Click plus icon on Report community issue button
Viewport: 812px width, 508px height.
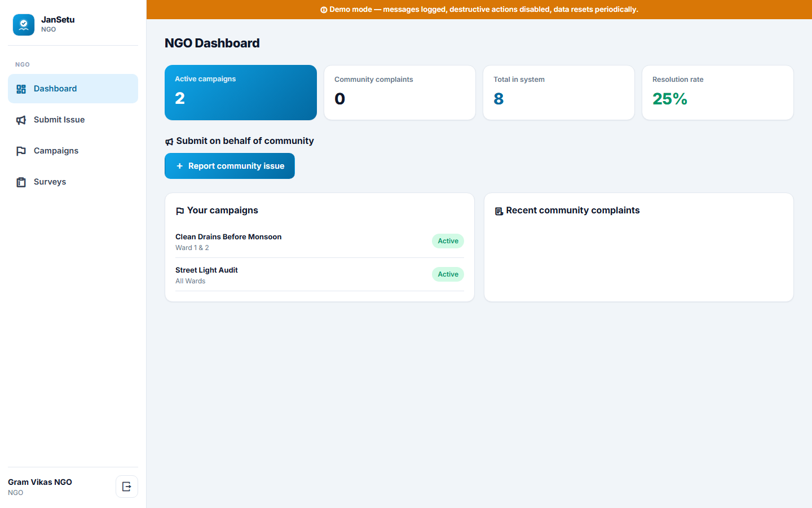point(179,166)
